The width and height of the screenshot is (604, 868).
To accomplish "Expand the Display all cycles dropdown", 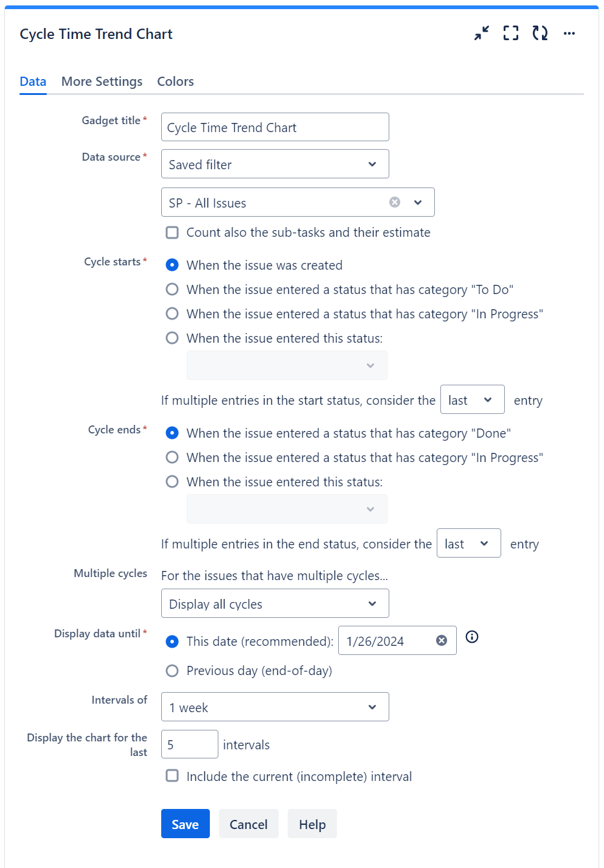I will (275, 604).
